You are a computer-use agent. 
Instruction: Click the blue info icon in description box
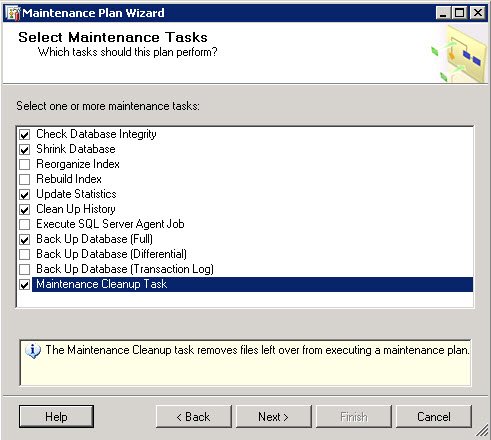click(33, 351)
